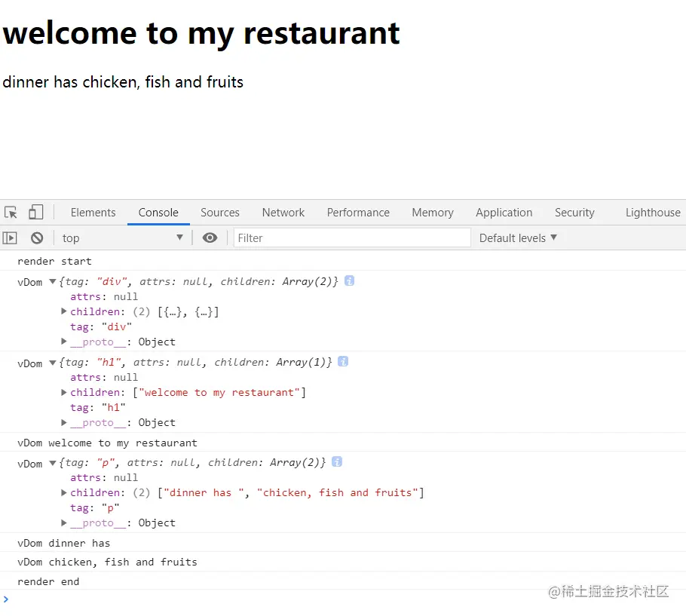The width and height of the screenshot is (686, 616).
Task: Expand __proto__ of the p object
Action: pos(64,523)
